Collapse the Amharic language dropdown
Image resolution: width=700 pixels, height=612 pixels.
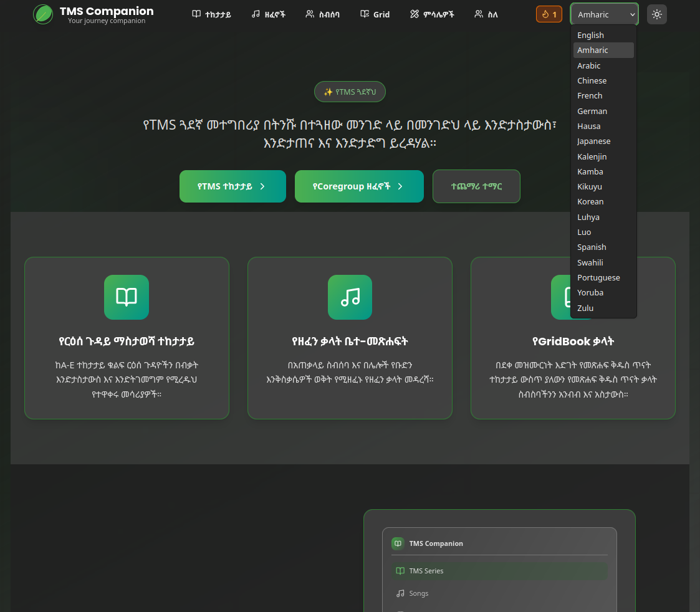point(604,14)
